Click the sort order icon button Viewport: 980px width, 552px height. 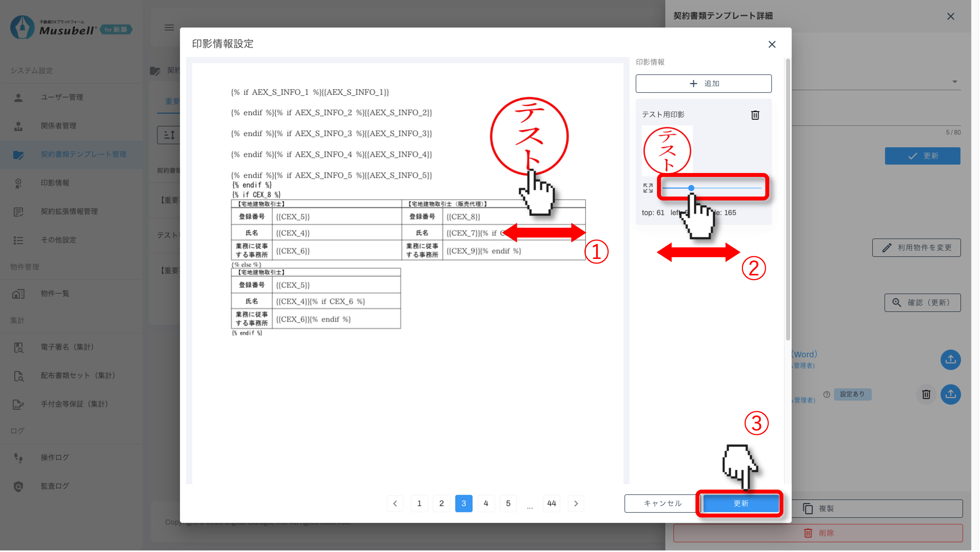[x=169, y=135]
